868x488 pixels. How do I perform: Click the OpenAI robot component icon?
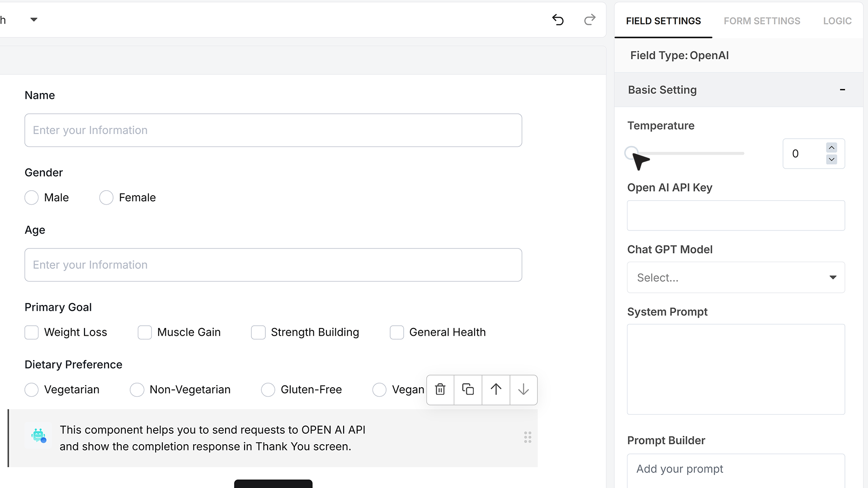[38, 436]
